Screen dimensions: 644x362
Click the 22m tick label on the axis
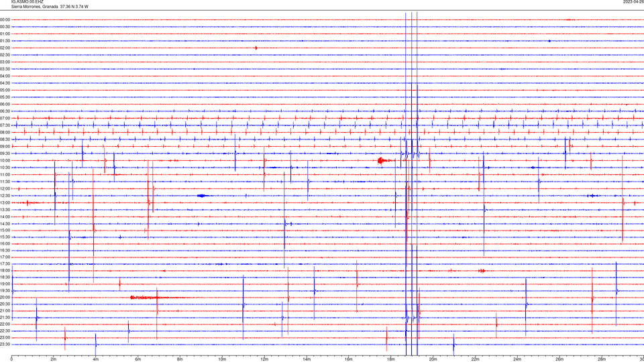(x=475, y=359)
